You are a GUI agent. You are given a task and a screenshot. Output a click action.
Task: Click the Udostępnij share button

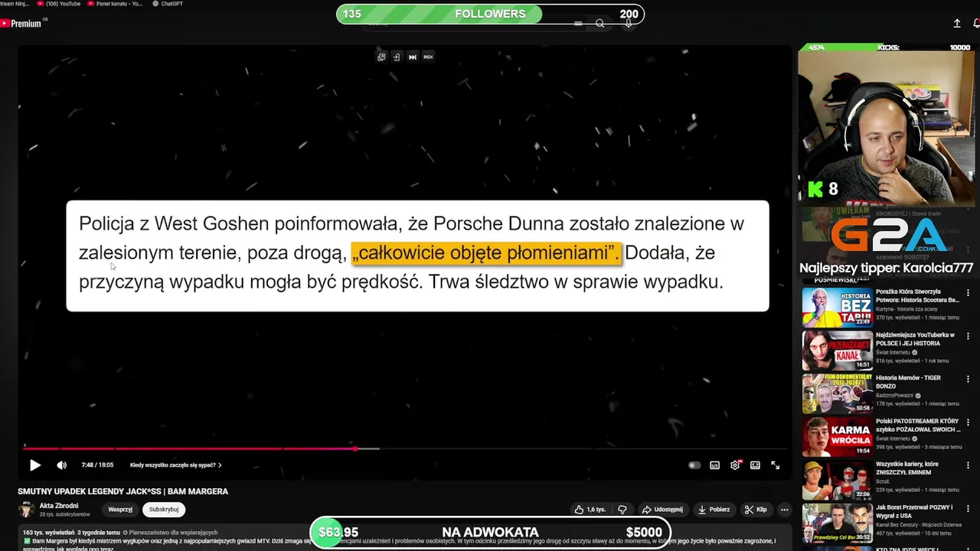tap(662, 510)
